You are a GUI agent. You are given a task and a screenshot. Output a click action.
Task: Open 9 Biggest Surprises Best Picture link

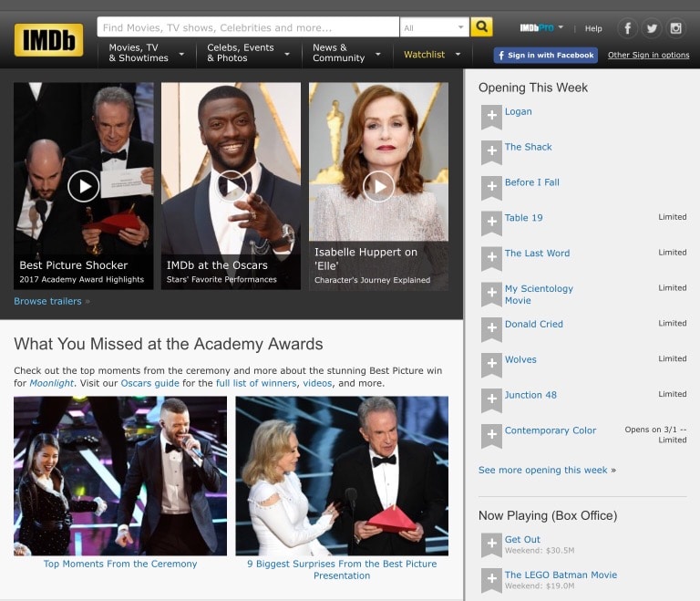tap(342, 570)
